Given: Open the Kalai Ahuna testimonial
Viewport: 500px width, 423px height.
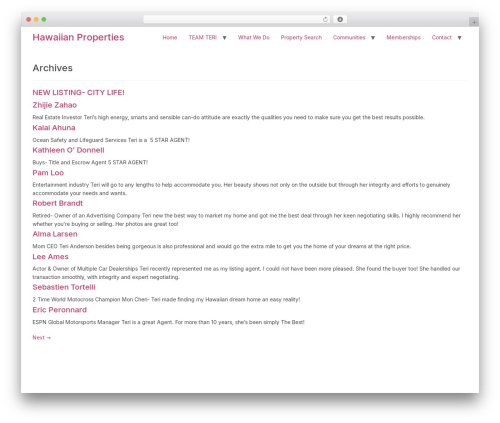Looking at the screenshot, I should [x=54, y=128].
